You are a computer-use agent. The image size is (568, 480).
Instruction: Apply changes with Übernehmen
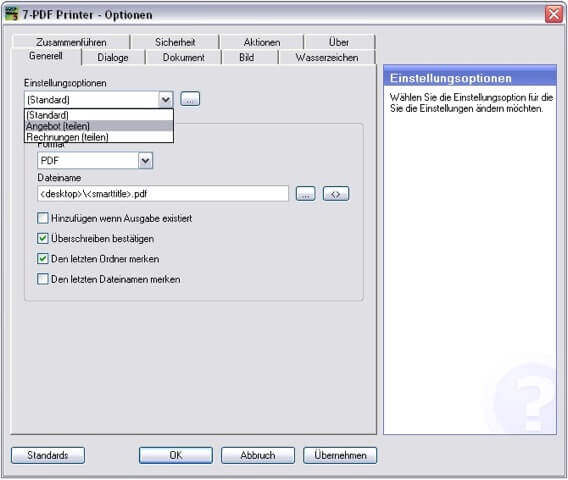point(340,455)
